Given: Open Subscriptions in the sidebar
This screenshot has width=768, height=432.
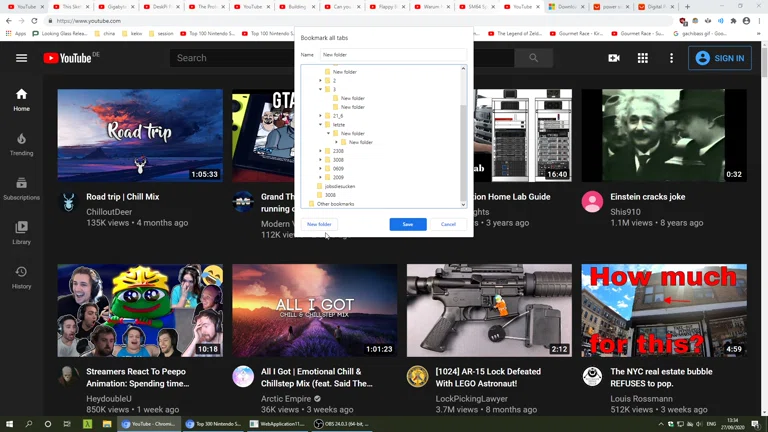Looking at the screenshot, I should tap(21, 188).
